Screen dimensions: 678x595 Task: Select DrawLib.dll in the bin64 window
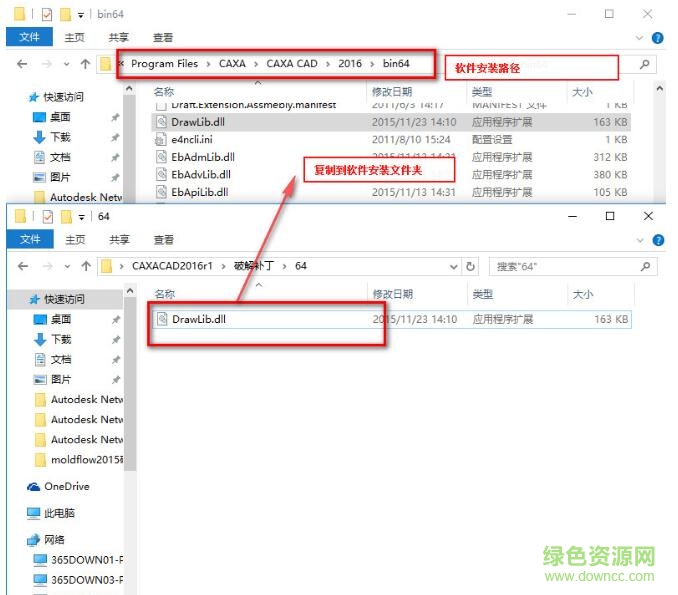(x=391, y=122)
